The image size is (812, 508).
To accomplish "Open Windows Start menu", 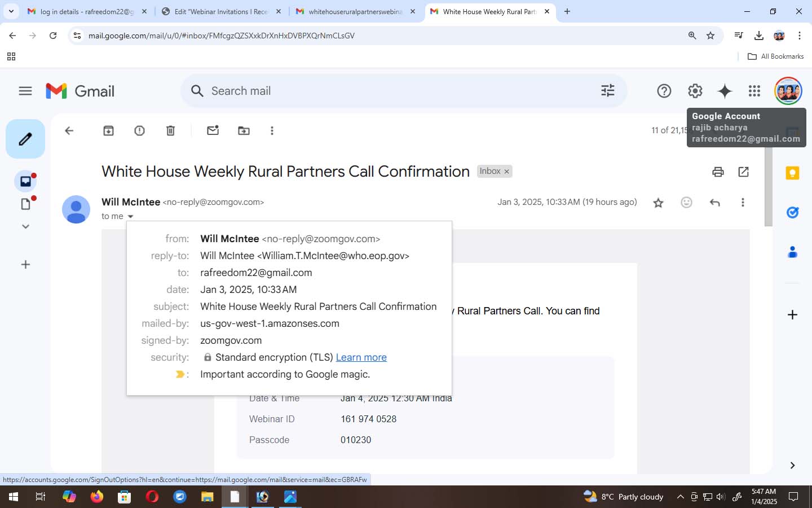I will tap(13, 497).
